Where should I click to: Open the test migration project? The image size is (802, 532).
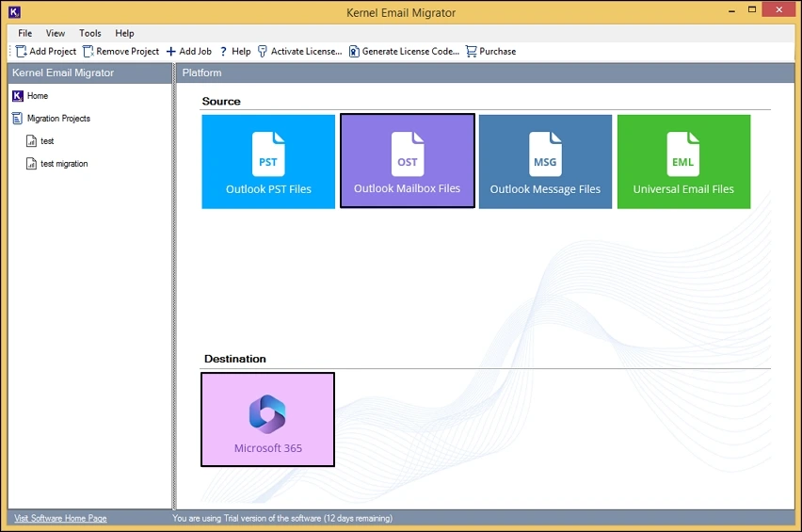coord(64,164)
